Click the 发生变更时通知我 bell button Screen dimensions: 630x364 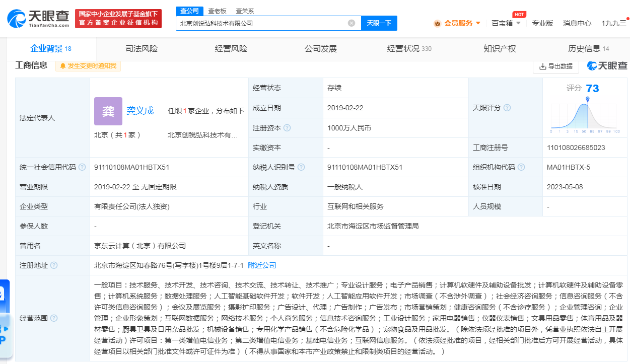point(88,66)
